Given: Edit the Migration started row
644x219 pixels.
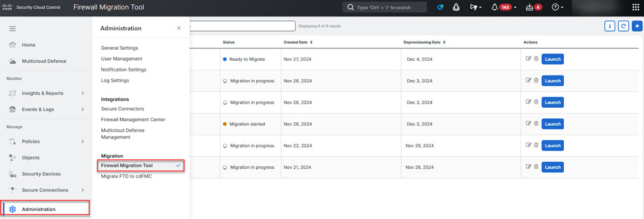Looking at the screenshot, I should point(529,124).
